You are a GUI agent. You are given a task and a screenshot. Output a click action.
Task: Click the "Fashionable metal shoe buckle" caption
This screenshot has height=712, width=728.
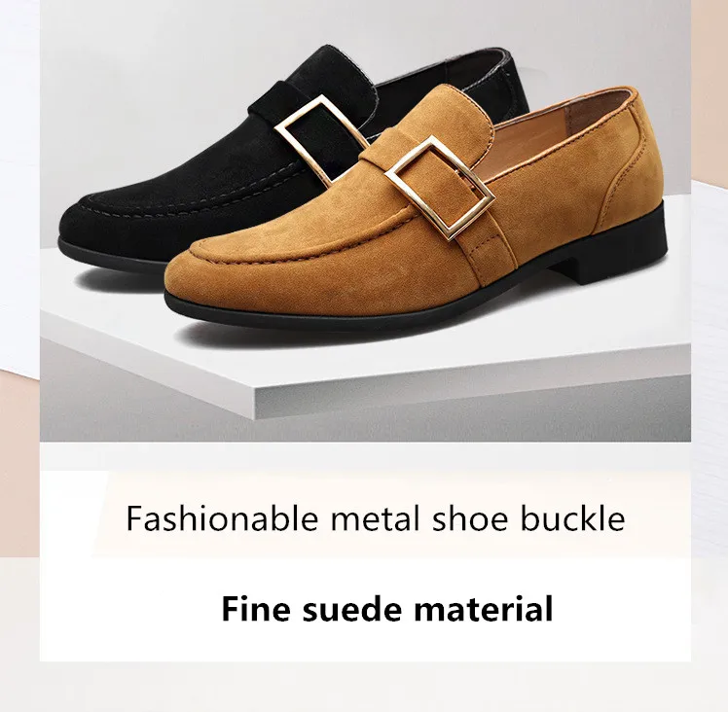pos(376,518)
